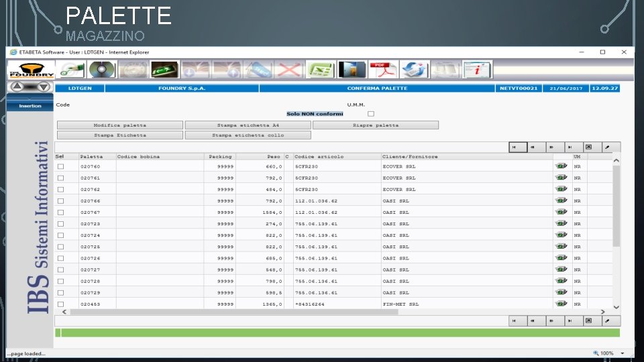
Task: Open detail icon for palette 020726 row
Action: click(x=561, y=258)
